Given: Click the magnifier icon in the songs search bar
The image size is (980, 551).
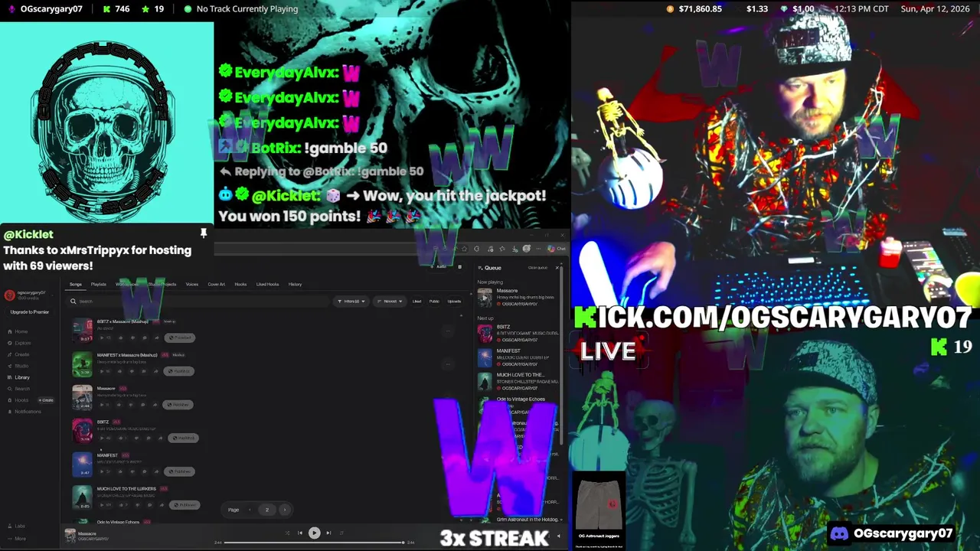Looking at the screenshot, I should pyautogui.click(x=73, y=302).
